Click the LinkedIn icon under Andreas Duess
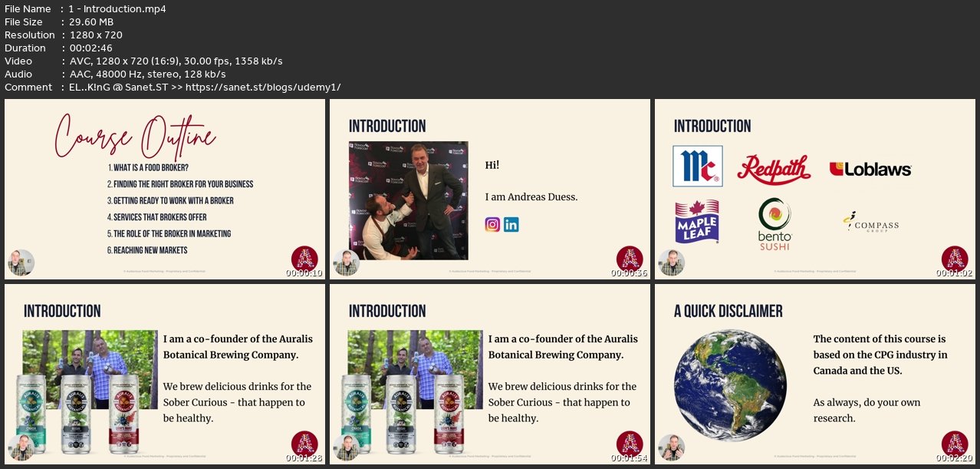Viewport: 980px width, 469px height. [x=511, y=224]
